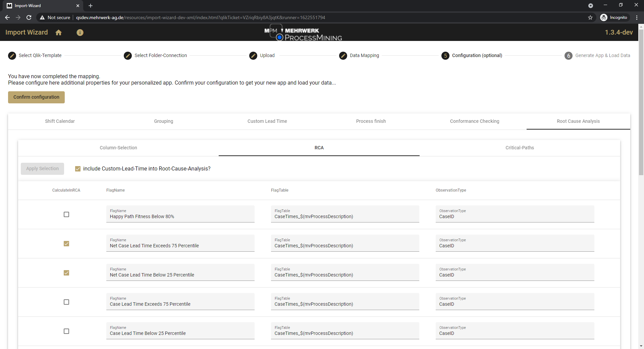Click the FlagTable column header
This screenshot has height=349, width=644.
279,190
